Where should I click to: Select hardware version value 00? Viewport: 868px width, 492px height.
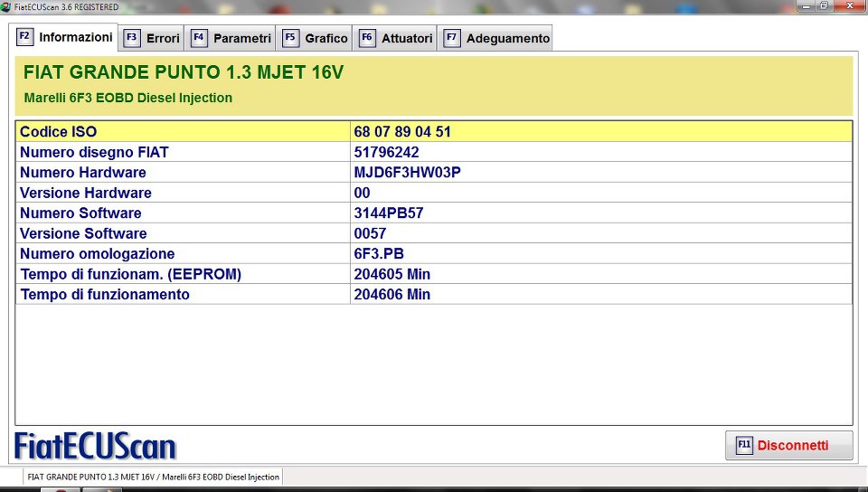click(362, 193)
